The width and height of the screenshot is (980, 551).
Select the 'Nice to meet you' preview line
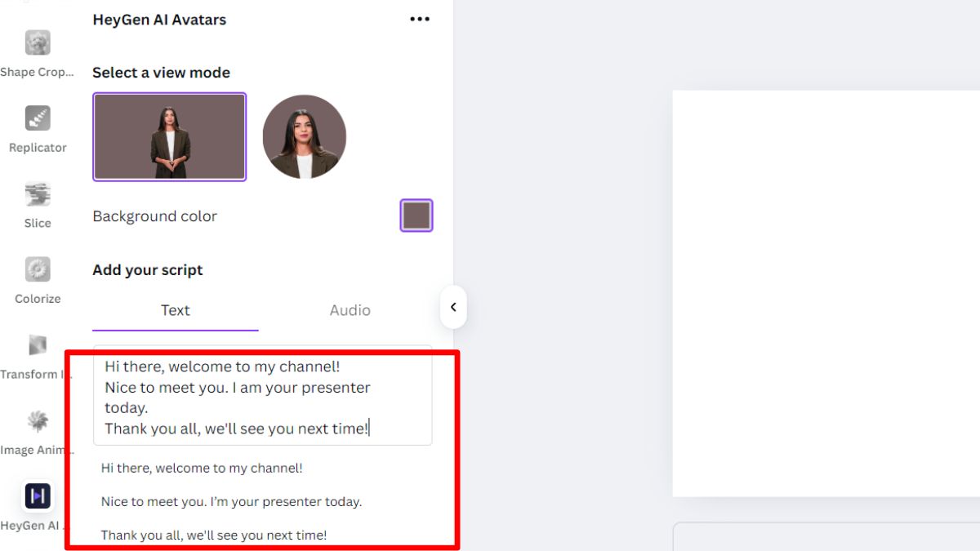[231, 502]
